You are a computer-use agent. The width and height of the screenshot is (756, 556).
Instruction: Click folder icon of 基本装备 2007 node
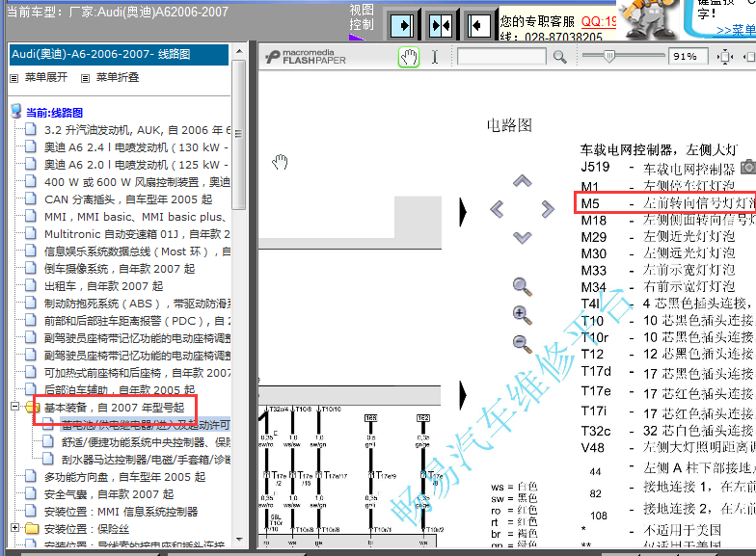[32, 407]
